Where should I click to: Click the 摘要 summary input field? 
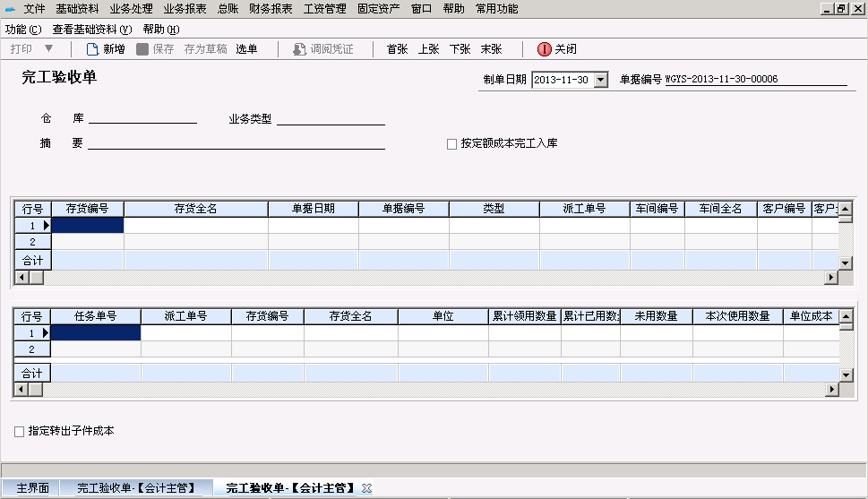coord(236,142)
